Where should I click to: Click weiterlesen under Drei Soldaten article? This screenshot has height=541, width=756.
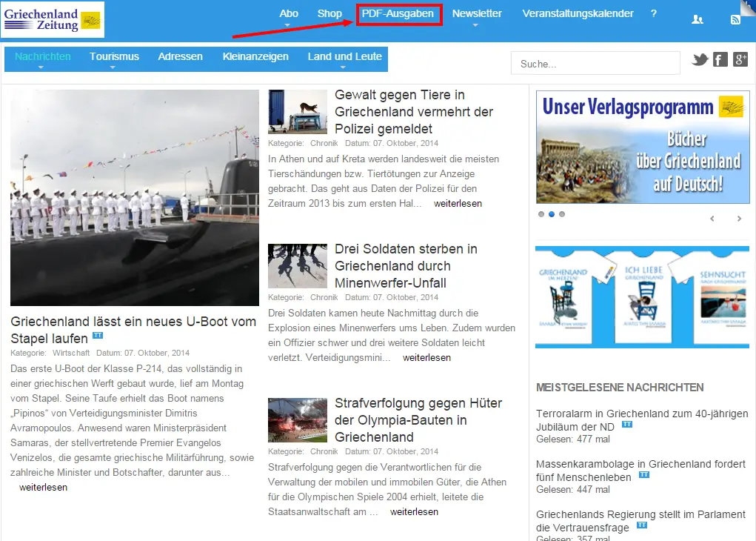click(x=426, y=358)
